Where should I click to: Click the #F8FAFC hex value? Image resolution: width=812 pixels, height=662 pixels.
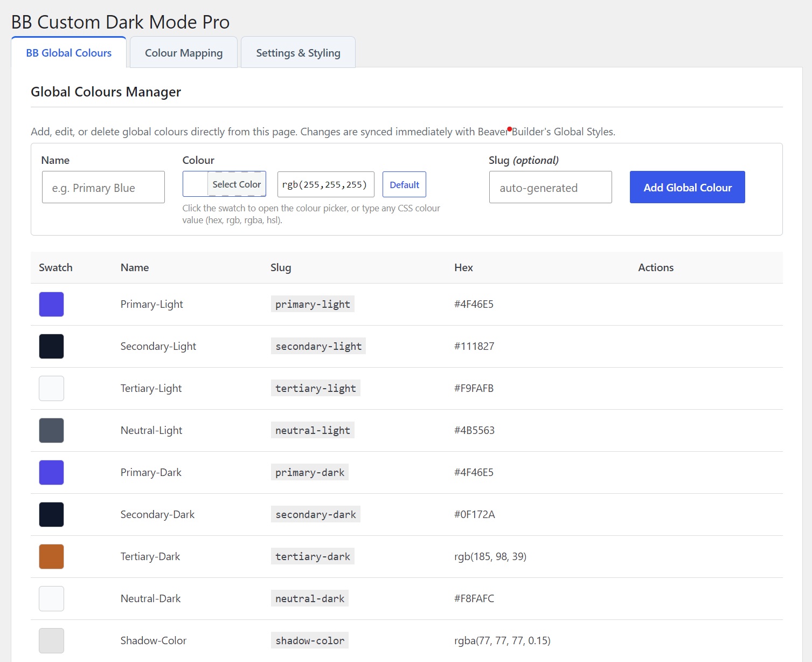click(474, 598)
